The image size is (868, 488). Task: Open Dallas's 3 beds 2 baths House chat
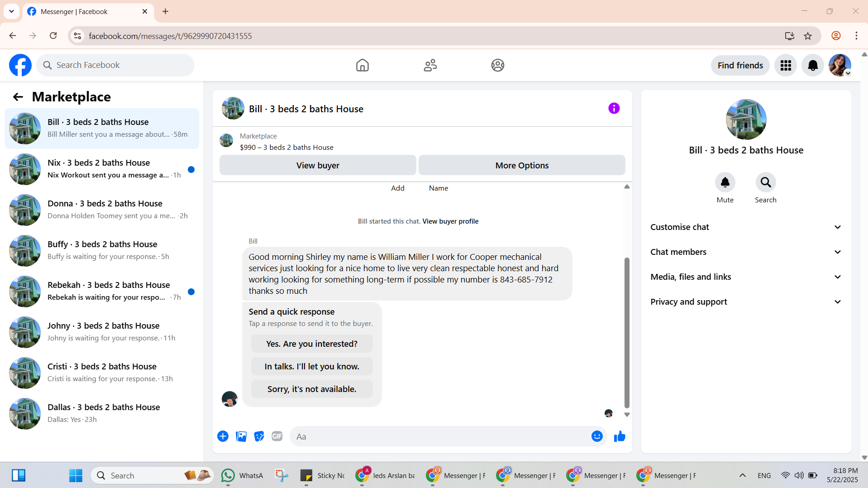[x=102, y=414]
